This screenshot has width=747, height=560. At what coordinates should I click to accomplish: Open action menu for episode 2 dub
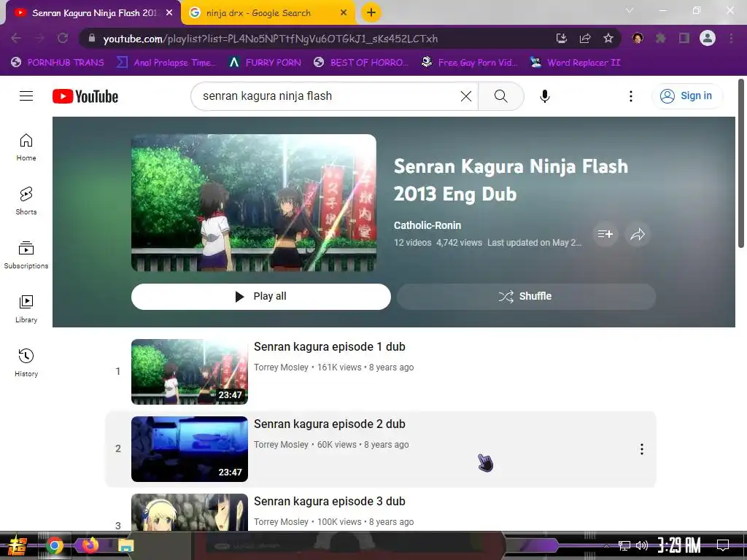point(642,449)
